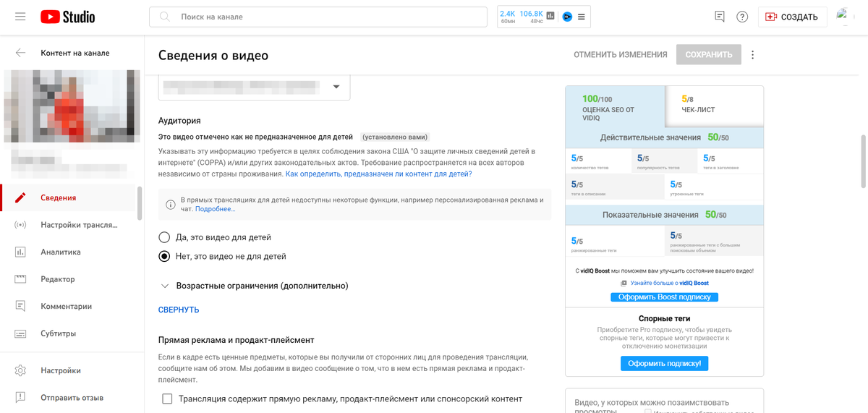Open Редактор in the sidebar

click(x=69, y=279)
